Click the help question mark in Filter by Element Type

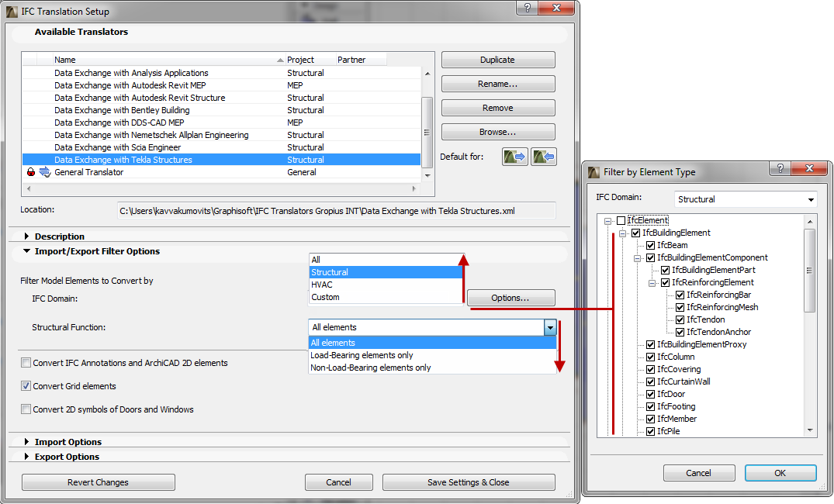tap(780, 168)
